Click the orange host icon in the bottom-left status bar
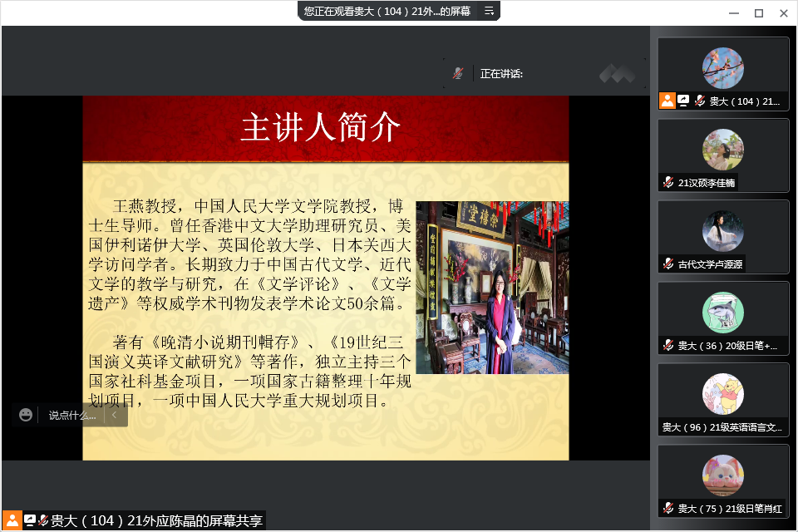 click(12, 520)
